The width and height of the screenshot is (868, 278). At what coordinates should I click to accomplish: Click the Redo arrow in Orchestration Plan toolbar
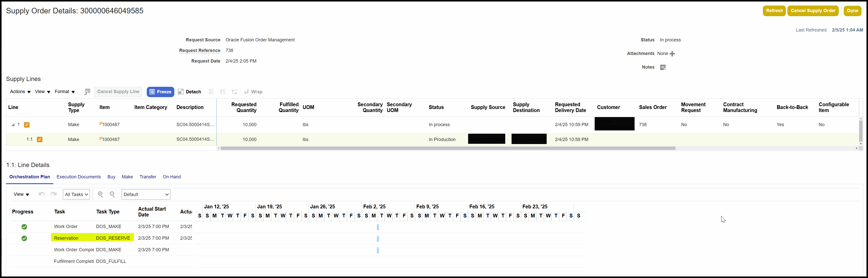tap(53, 194)
